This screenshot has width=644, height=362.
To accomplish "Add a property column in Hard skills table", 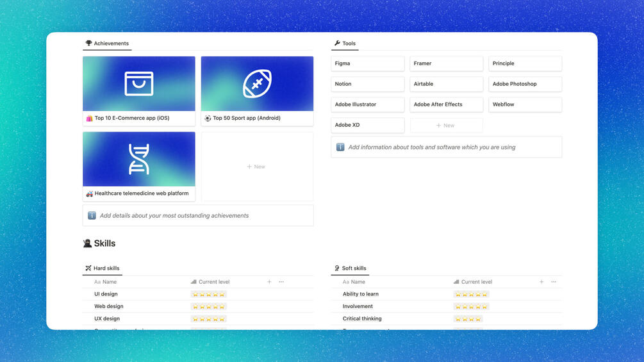I will (x=269, y=282).
